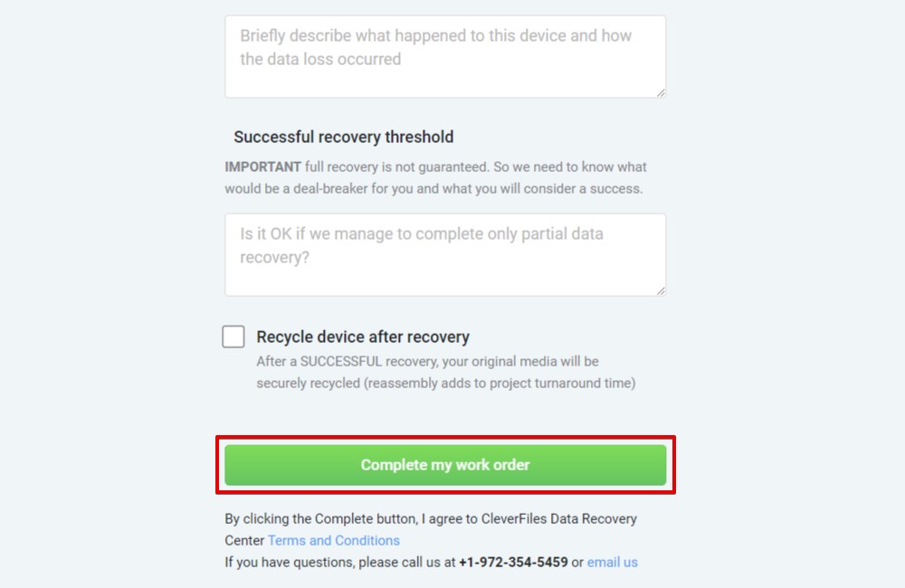The image size is (905, 588).
Task: Click the 'full recovery is not guaranteed' notice text
Action: (x=397, y=166)
